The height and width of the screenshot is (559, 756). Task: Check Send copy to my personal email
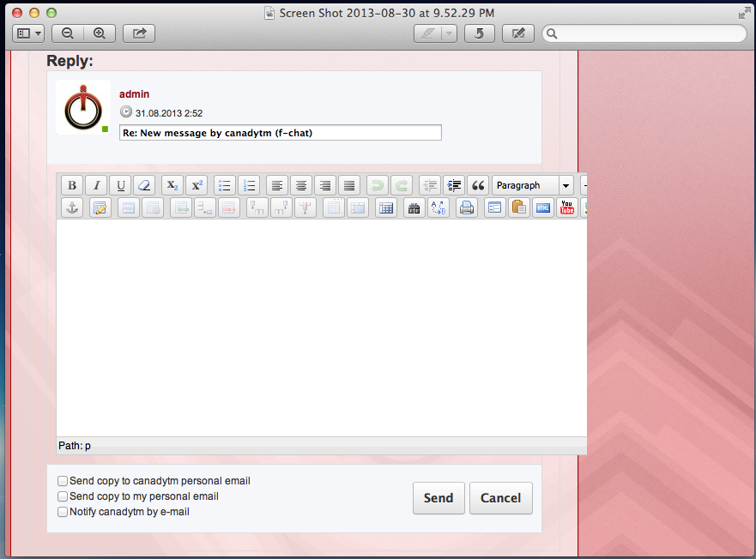63,496
